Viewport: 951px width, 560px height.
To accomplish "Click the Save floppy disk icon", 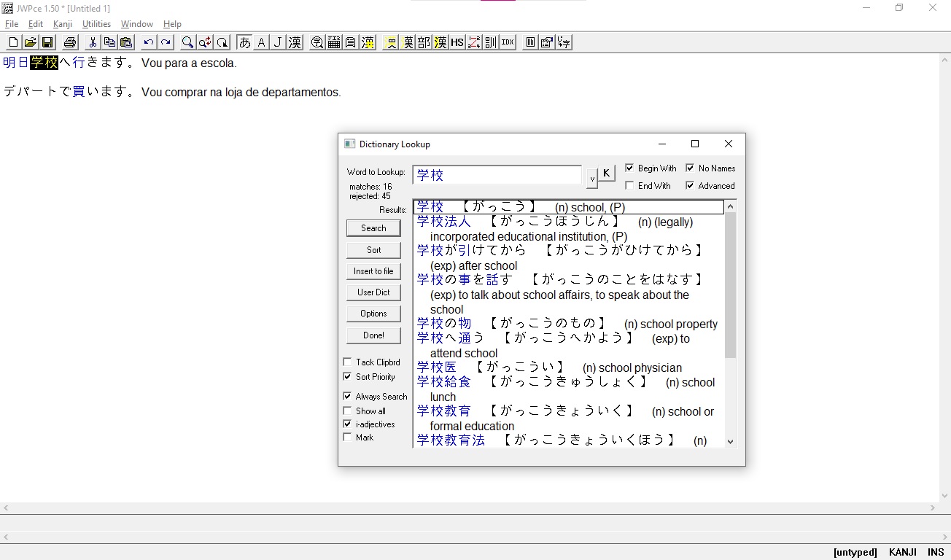I will point(47,42).
